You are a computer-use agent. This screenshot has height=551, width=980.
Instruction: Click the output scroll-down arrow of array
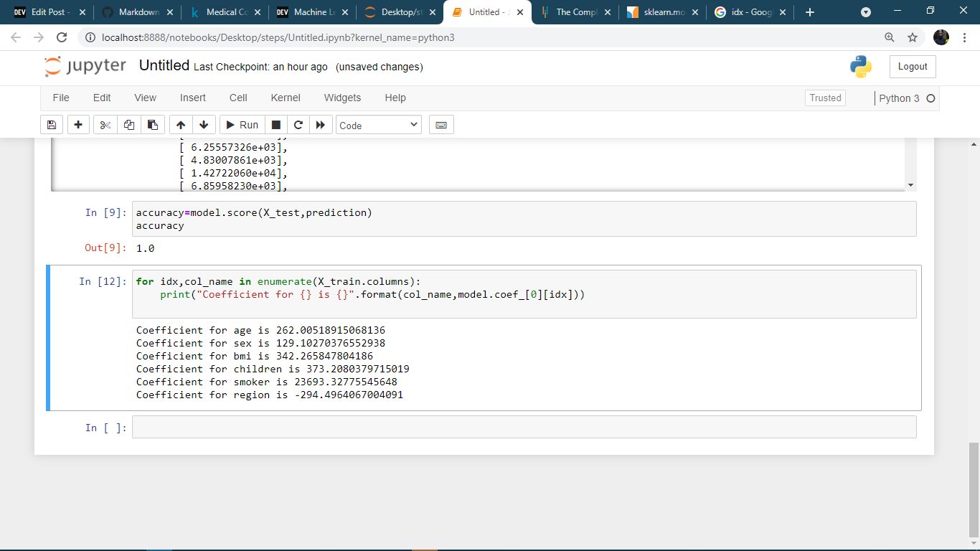[911, 185]
